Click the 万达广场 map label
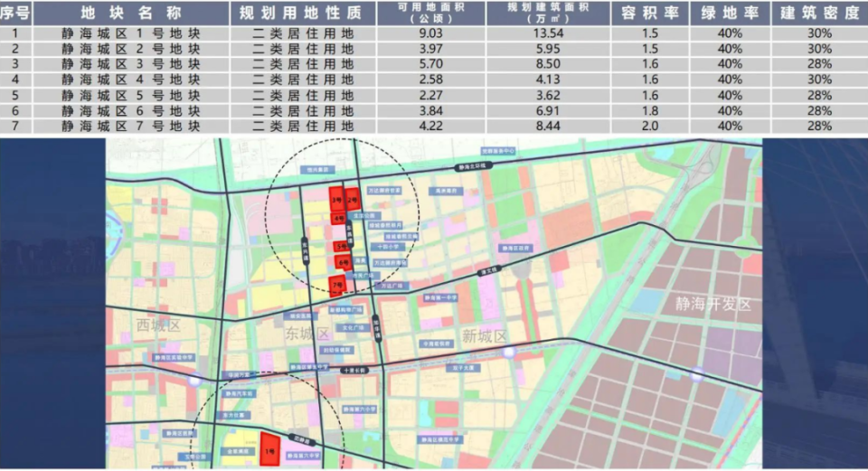The width and height of the screenshot is (868, 471). (392, 287)
